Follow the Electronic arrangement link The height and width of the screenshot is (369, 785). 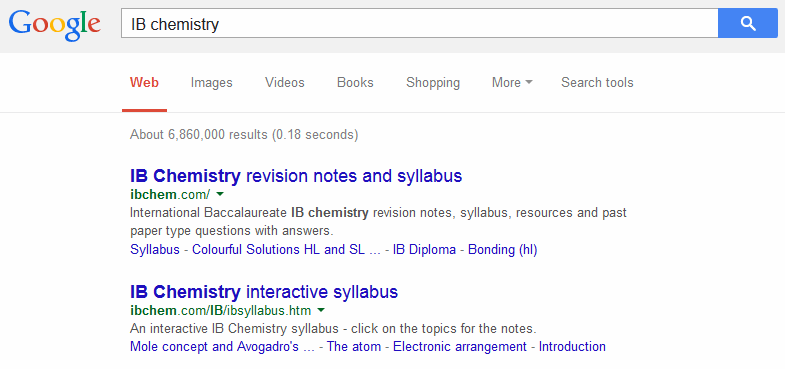click(460, 346)
